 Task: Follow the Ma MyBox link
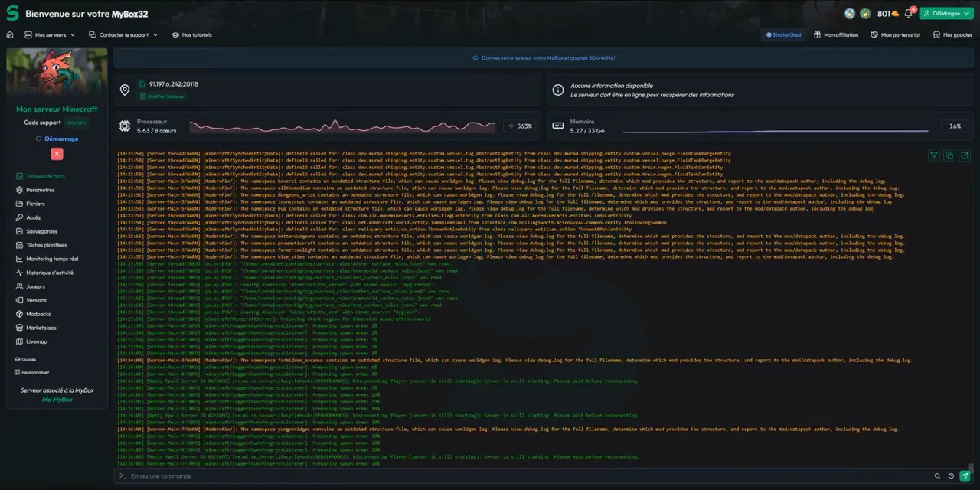click(57, 400)
